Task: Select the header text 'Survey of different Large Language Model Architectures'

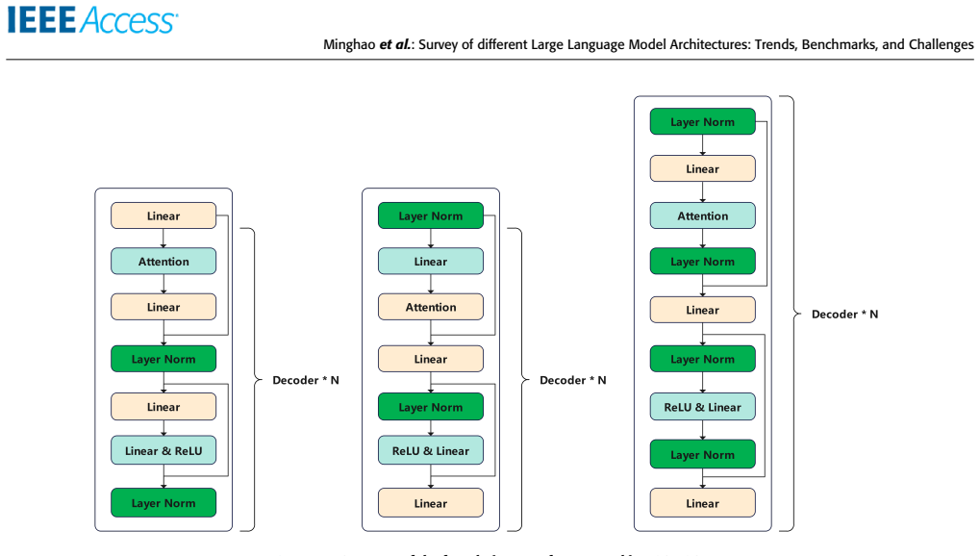Action: (585, 44)
